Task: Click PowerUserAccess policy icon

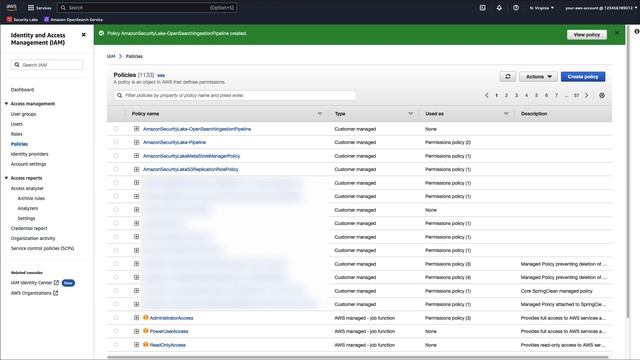Action: pyautogui.click(x=145, y=331)
